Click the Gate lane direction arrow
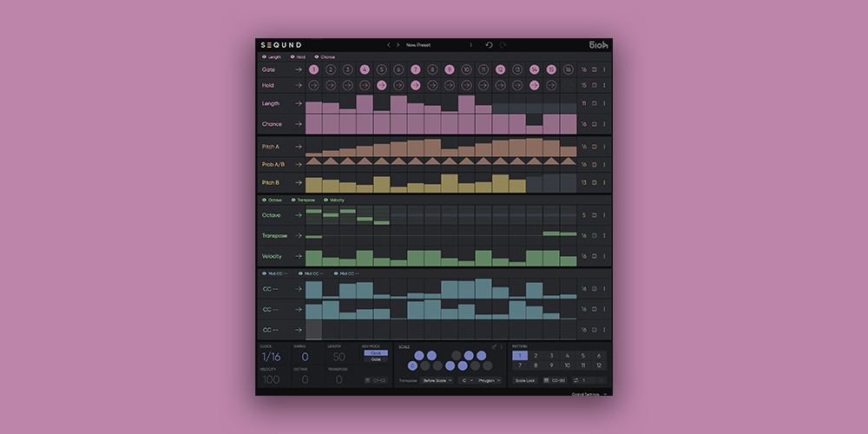The width and height of the screenshot is (868, 434). (x=298, y=69)
